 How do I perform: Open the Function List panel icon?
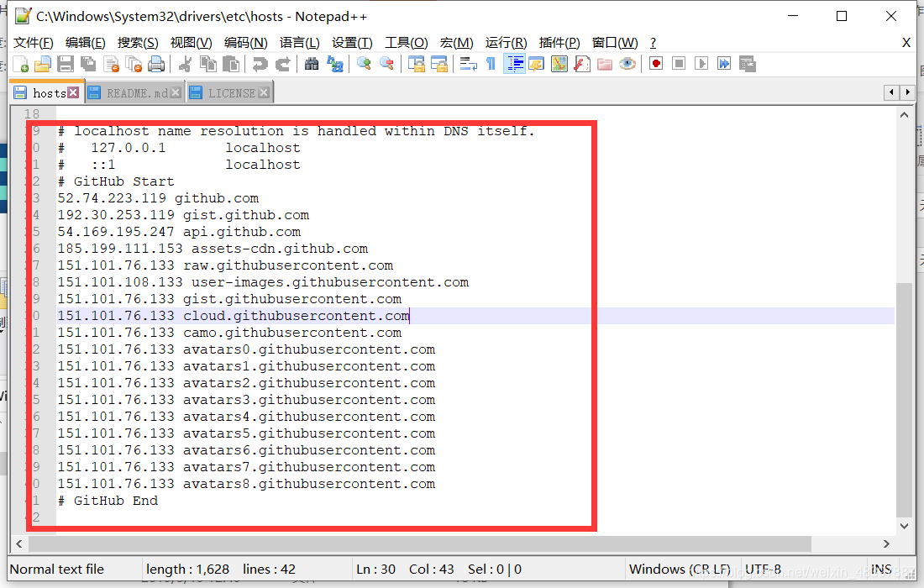581,64
